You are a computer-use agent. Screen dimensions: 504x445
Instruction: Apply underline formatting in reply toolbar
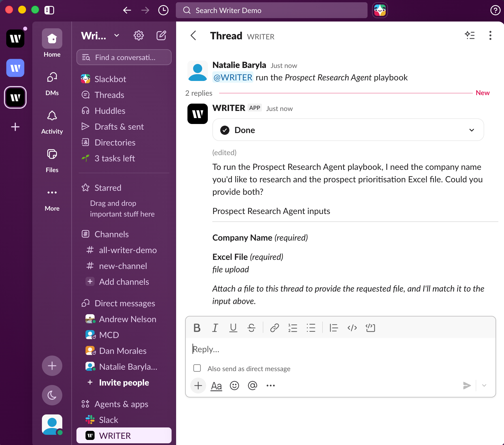pos(233,328)
